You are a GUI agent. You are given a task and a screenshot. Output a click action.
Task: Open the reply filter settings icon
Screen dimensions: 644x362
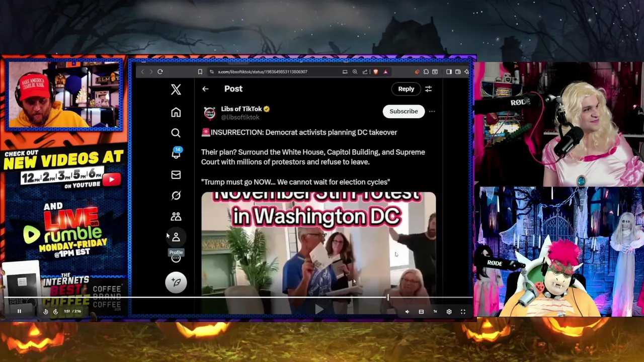pyautogui.click(x=428, y=89)
